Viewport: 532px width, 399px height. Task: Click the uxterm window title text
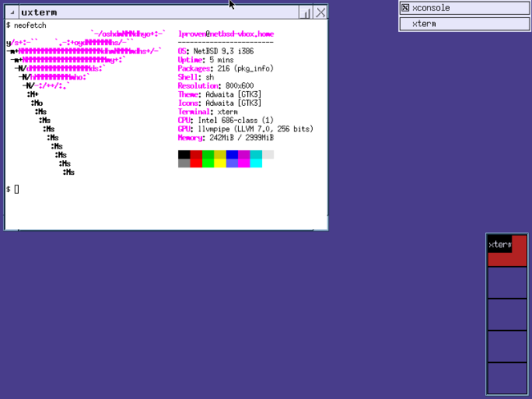39,12
